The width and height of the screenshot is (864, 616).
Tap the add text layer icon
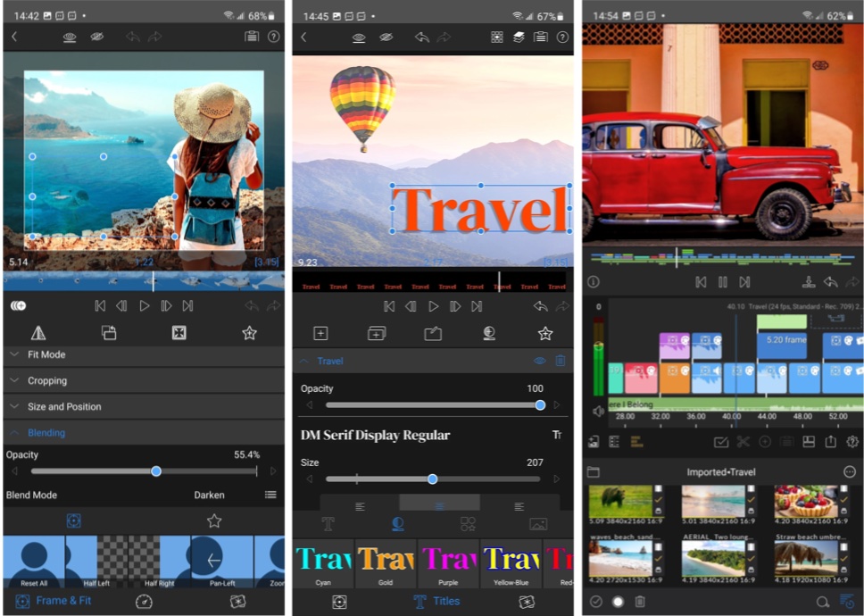(x=320, y=333)
